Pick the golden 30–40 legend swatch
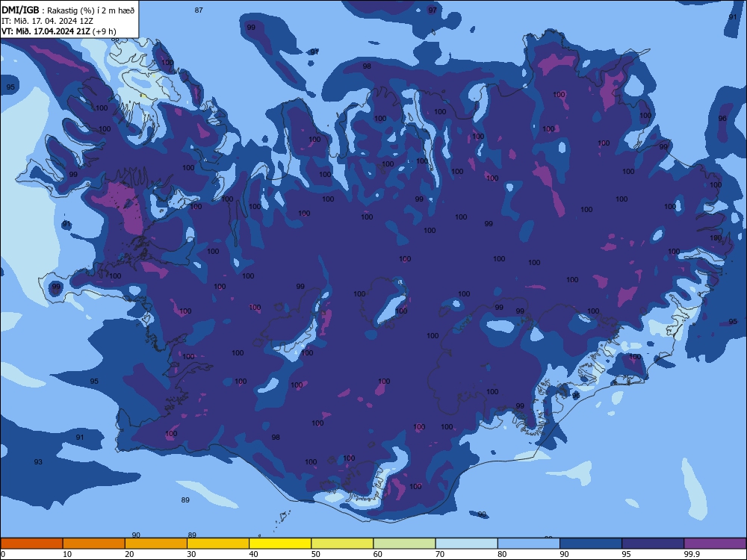The width and height of the screenshot is (747, 560). [218, 544]
